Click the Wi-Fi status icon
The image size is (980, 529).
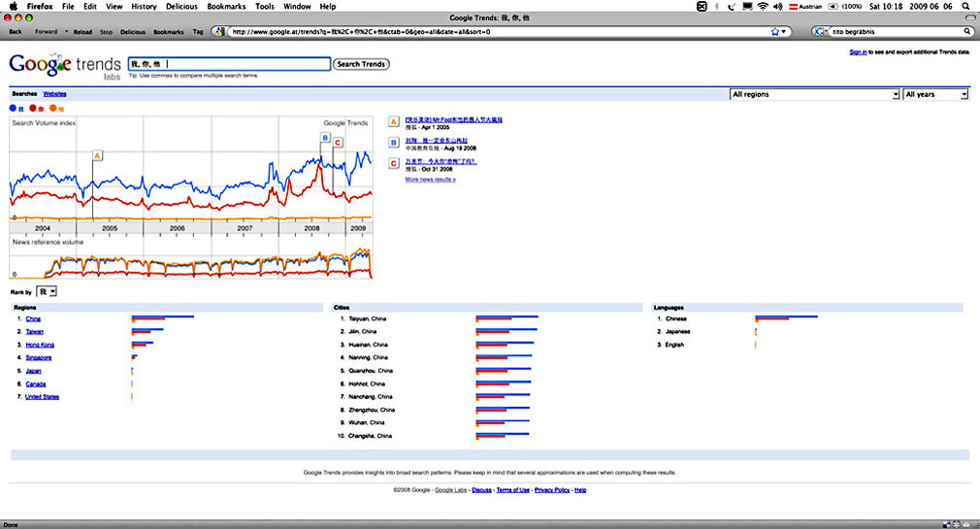coord(763,6)
